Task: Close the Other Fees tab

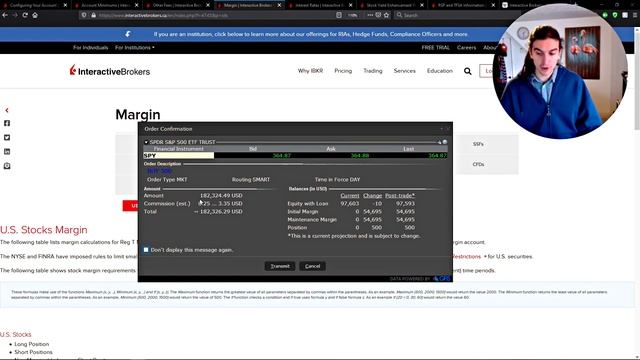Action: tap(208, 5)
